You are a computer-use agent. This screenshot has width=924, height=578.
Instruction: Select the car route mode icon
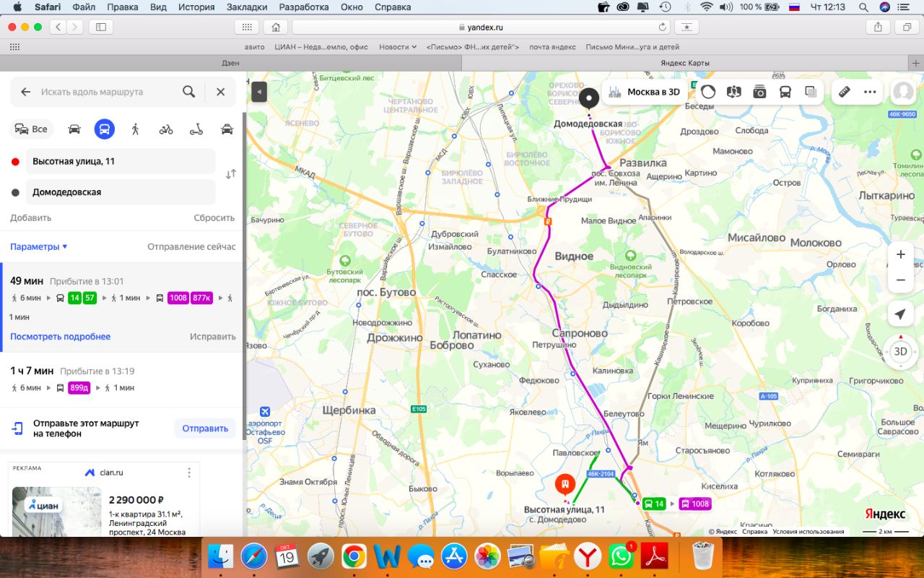[x=74, y=129]
